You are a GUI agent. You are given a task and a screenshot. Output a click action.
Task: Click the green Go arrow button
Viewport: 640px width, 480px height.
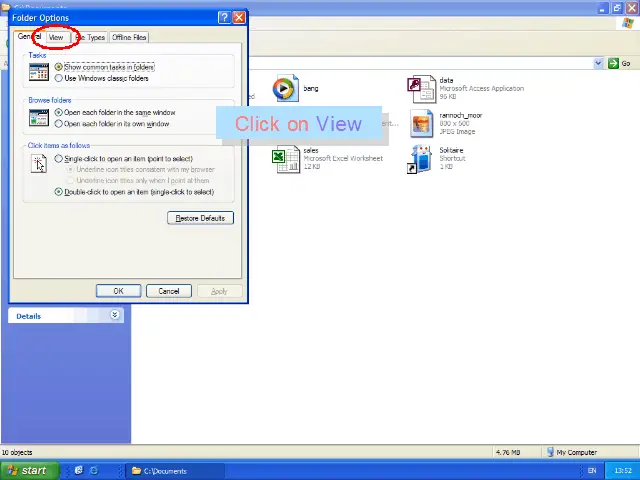[612, 63]
